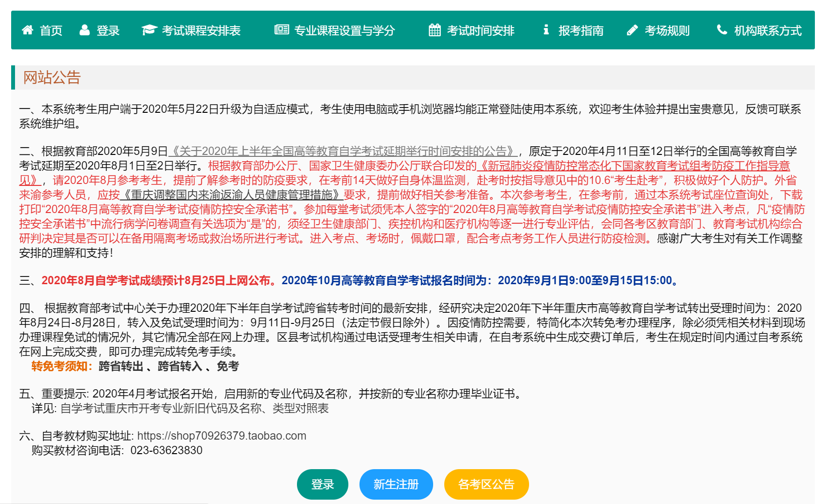Image resolution: width=827 pixels, height=504 pixels.
Task: Open the 报考指南 navigation entry
Action: (581, 30)
